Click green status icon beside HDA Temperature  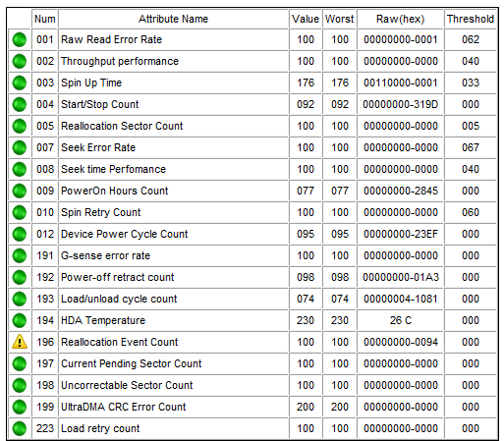20,320
